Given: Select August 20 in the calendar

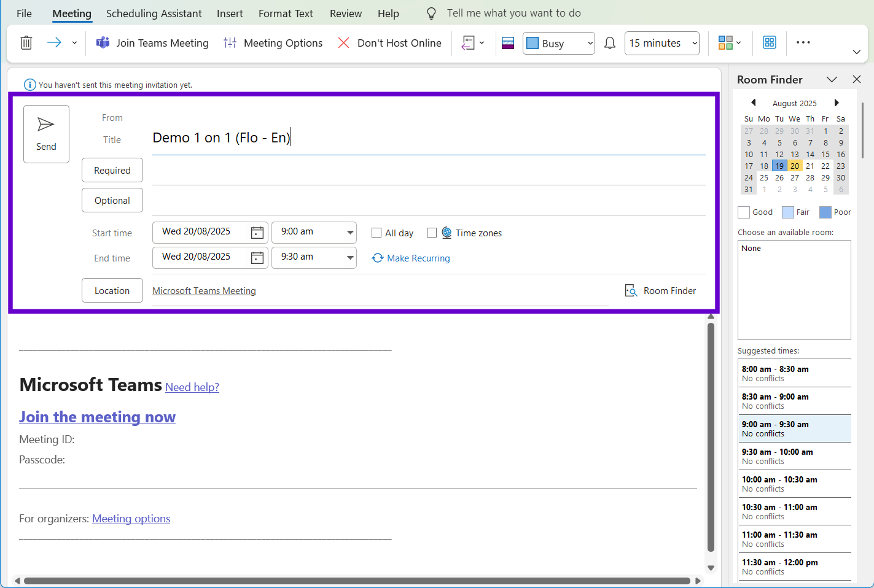Looking at the screenshot, I should [x=795, y=166].
